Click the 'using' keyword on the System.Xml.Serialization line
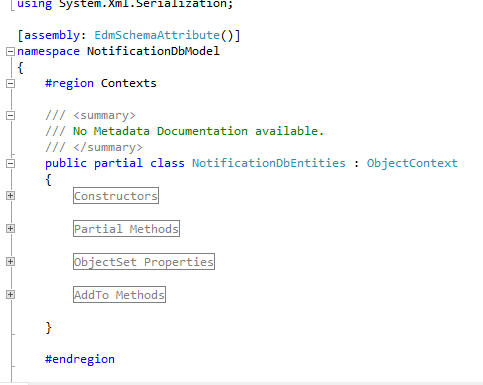The height and width of the screenshot is (385, 483). (35, 4)
